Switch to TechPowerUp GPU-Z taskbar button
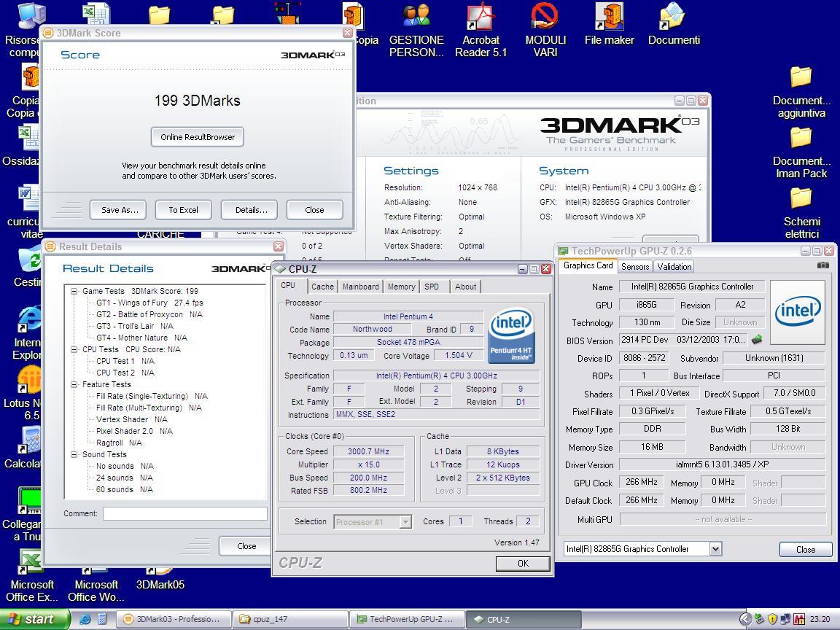The width and height of the screenshot is (840, 630). coord(407,619)
